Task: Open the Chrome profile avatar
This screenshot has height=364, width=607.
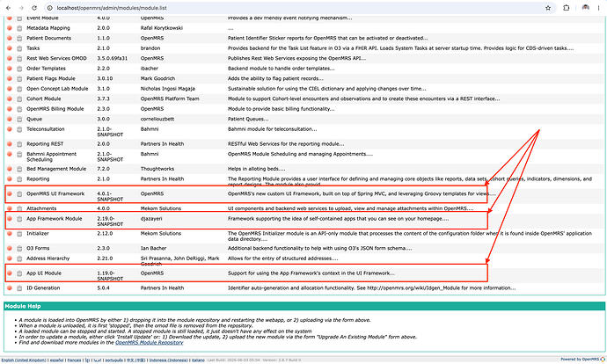Action: click(585, 8)
